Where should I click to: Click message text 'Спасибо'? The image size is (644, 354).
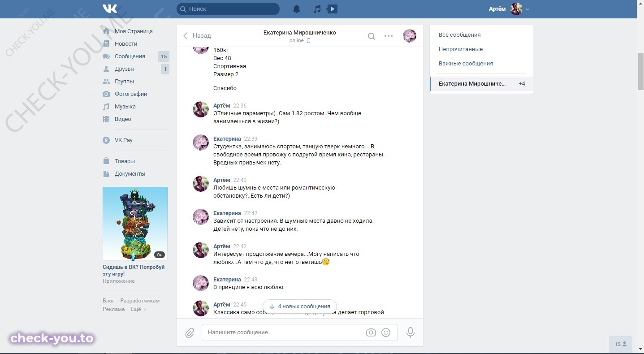(225, 88)
